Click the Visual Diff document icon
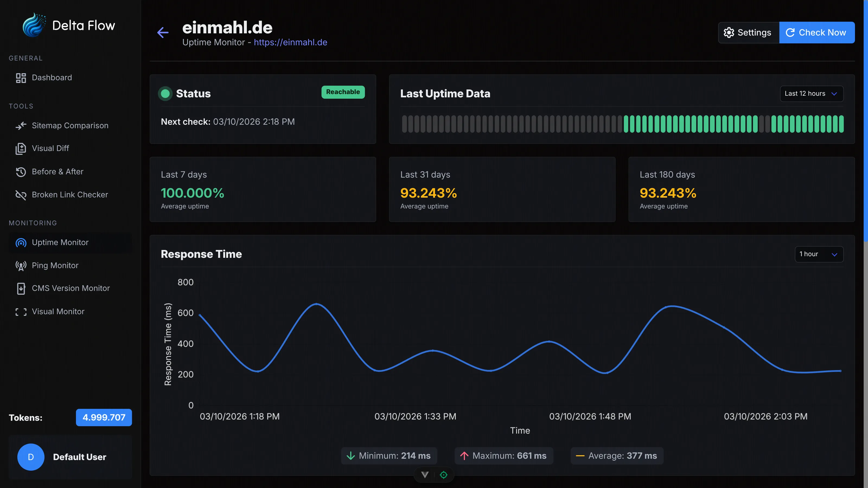The height and width of the screenshot is (488, 868). 21,149
